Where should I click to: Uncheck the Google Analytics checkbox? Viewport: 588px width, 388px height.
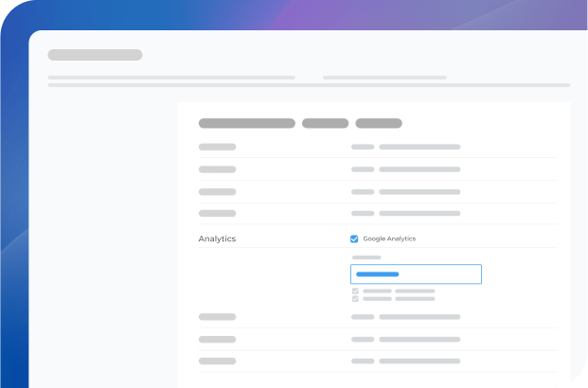pos(354,238)
